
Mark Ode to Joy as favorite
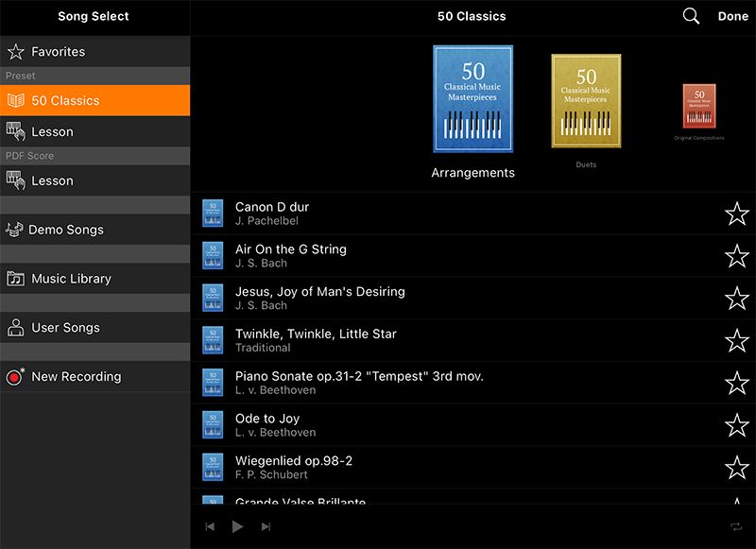click(x=736, y=424)
